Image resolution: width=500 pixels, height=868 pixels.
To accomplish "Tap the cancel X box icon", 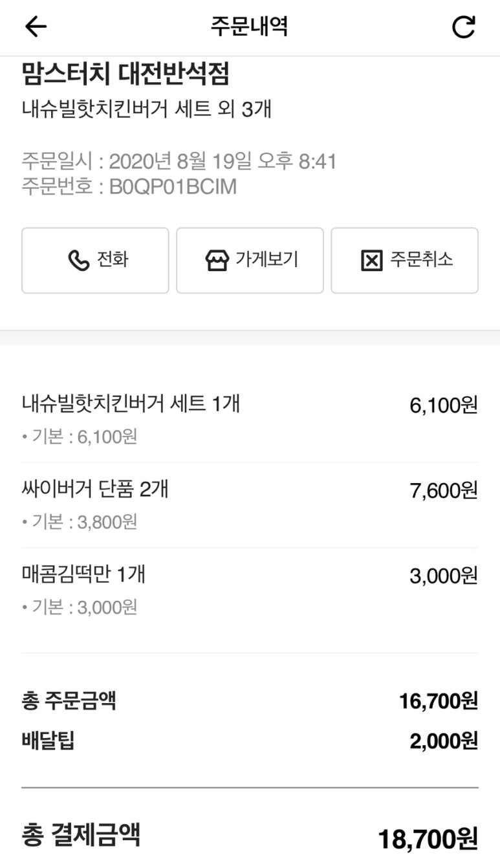I will click(x=371, y=261).
